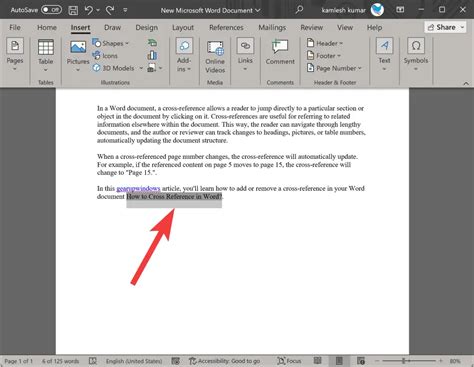Viewport: 474px width, 367px height.
Task: Open the Help tab
Action: (374, 27)
